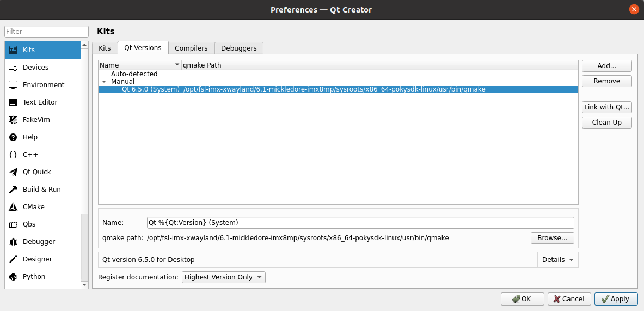Click the Add... button
Screen dimensions: 644x311
click(x=606, y=66)
